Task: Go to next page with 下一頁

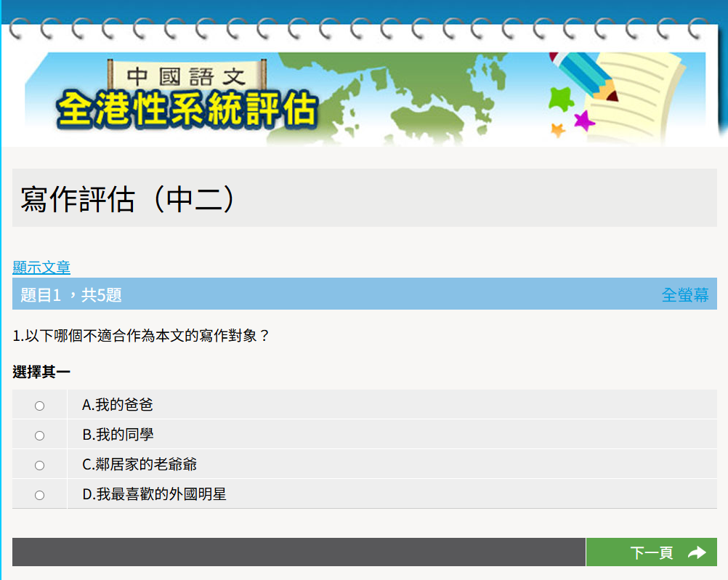Action: pos(651,553)
